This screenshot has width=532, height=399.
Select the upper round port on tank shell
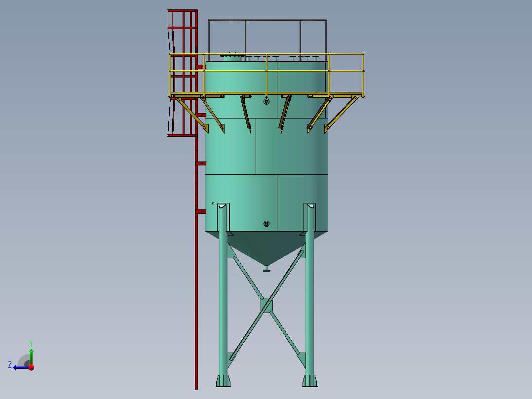[266, 102]
